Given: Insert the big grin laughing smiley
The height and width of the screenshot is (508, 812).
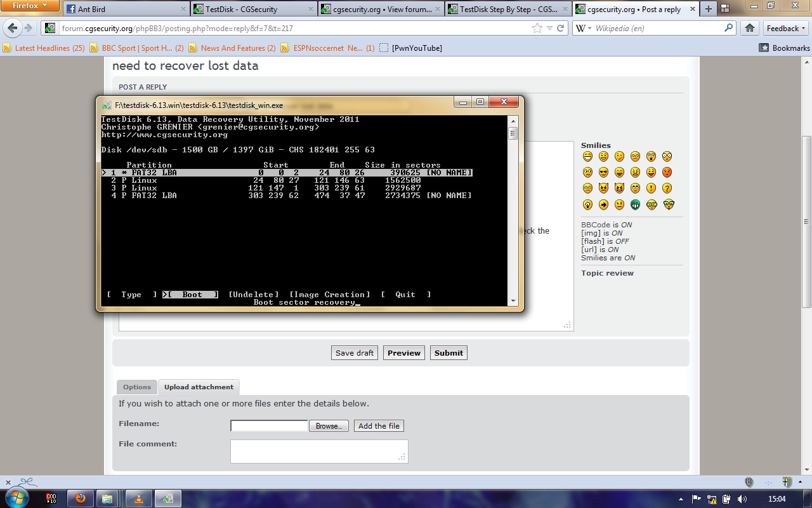Looking at the screenshot, I should click(587, 156).
